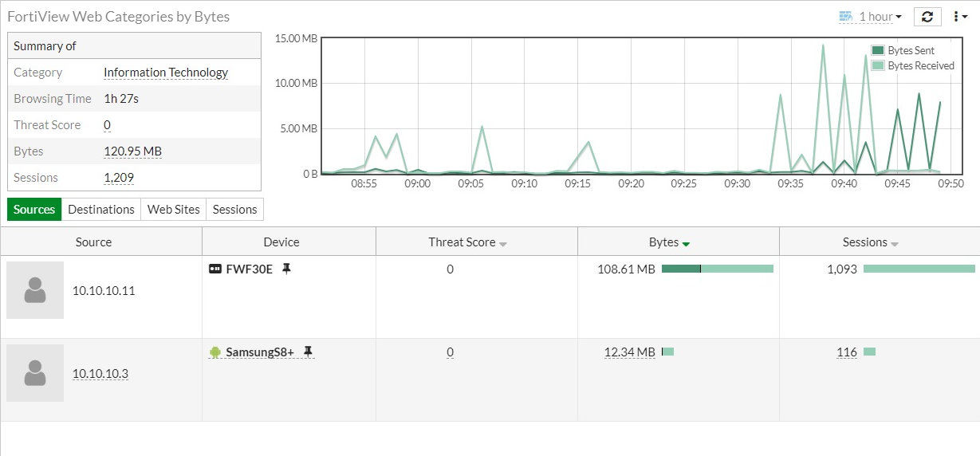The width and height of the screenshot is (980, 456).
Task: Click the 116 sessions count
Action: [x=847, y=352]
